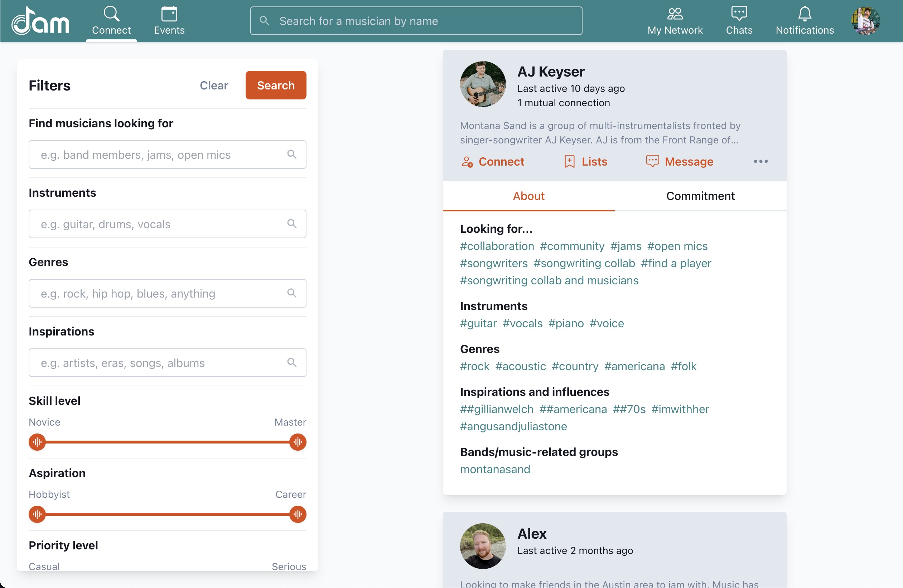Click magnifier in Instruments filter field

291,224
